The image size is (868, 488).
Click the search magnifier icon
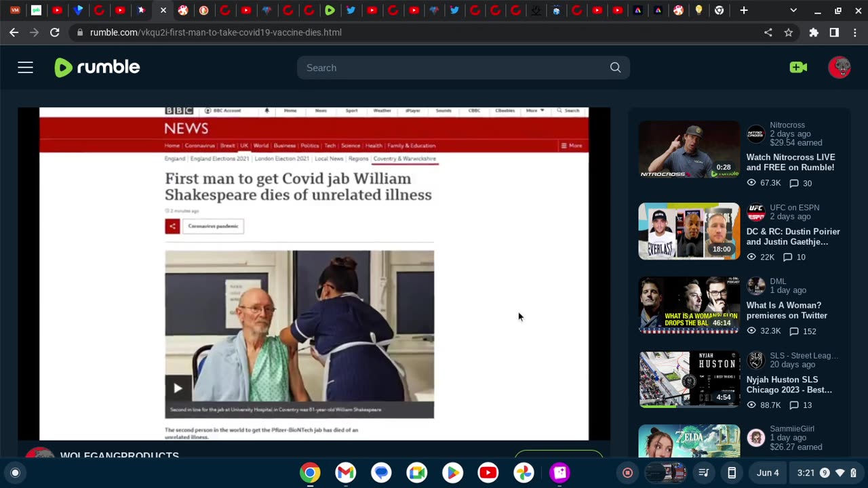click(x=615, y=68)
